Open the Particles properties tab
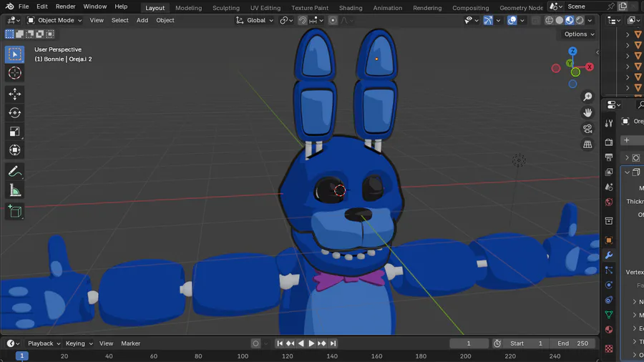This screenshot has height=362, width=644. point(609,270)
